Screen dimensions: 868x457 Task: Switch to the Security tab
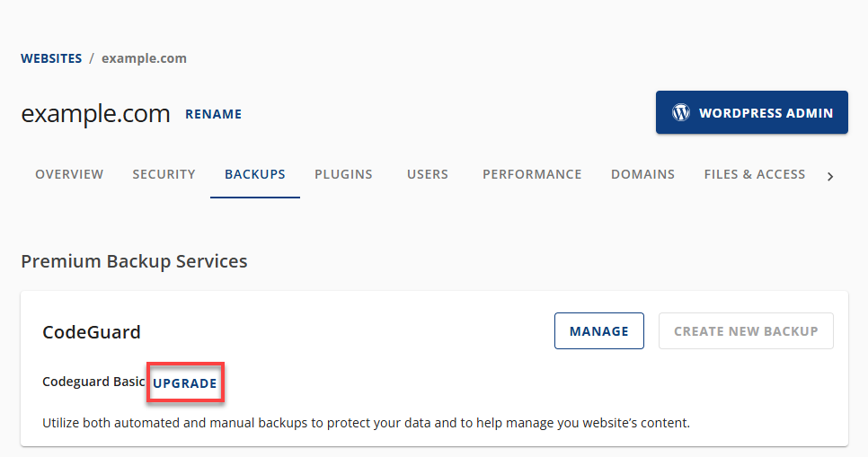[x=164, y=174]
